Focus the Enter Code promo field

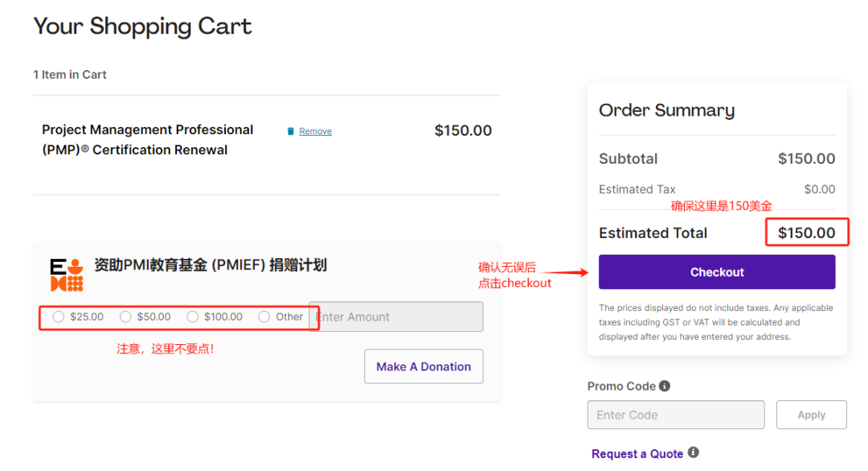676,415
